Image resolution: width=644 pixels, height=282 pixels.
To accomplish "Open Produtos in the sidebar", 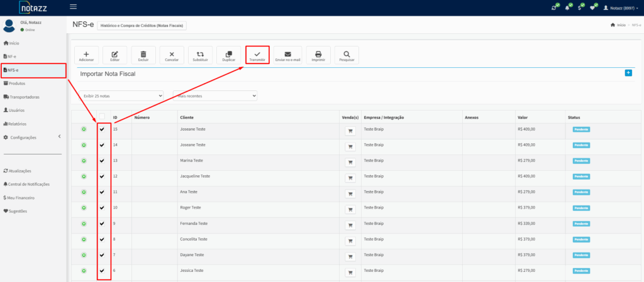I will coord(14,83).
